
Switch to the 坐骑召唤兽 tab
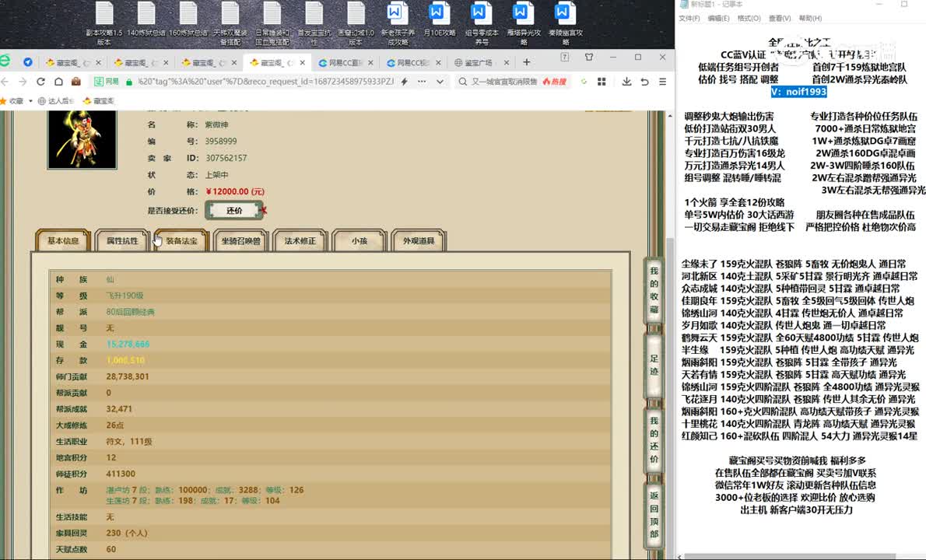[x=240, y=241]
